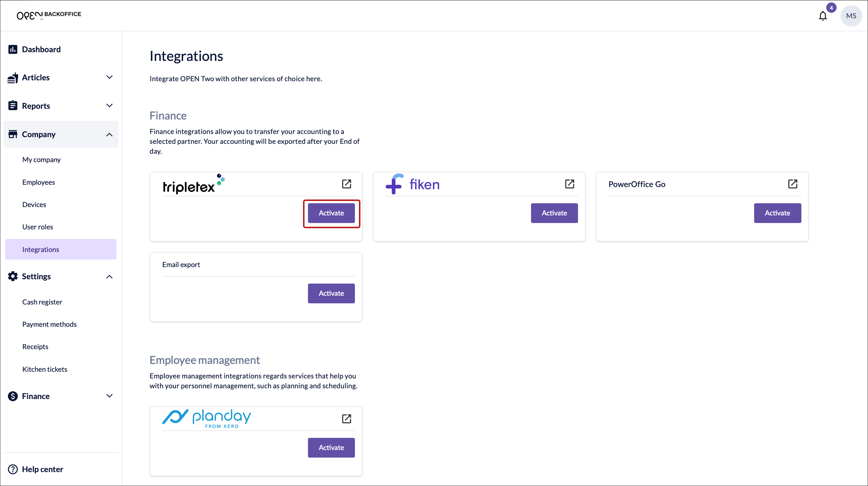Open Tripletex external link icon
Screen dimensions: 868x486
click(347, 184)
